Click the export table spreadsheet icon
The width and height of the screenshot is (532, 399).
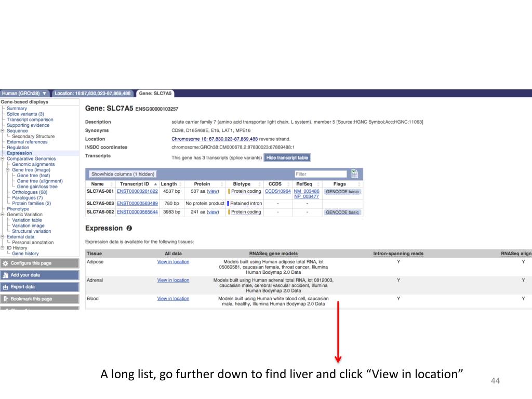355,174
